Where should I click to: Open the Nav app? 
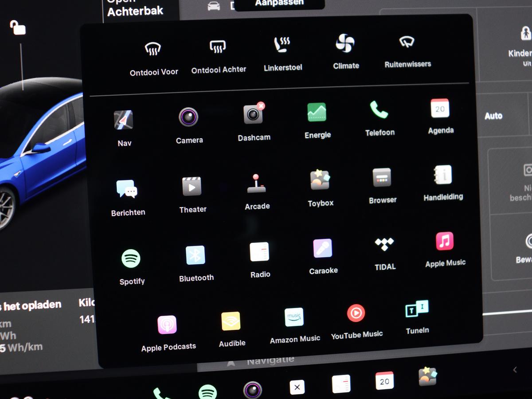pos(123,120)
